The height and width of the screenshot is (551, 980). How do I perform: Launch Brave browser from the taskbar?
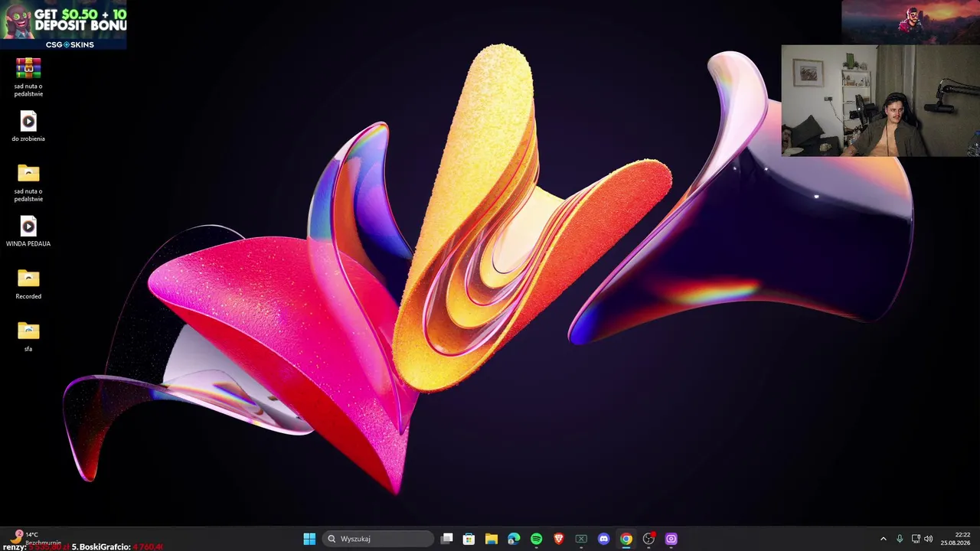click(x=559, y=539)
